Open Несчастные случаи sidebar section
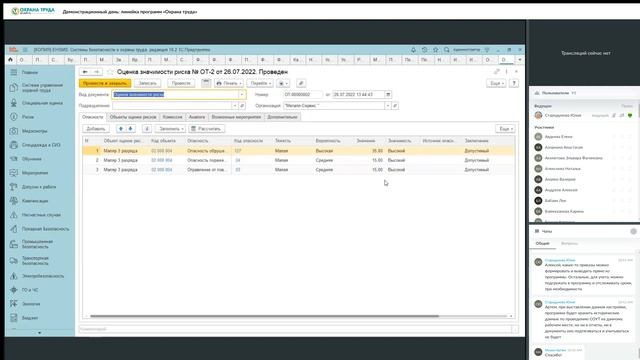This screenshot has height=360, width=640. pos(41,215)
